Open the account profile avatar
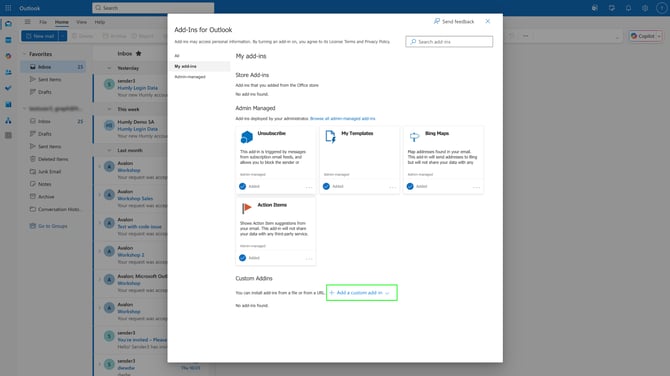The image size is (670, 376). [x=662, y=8]
